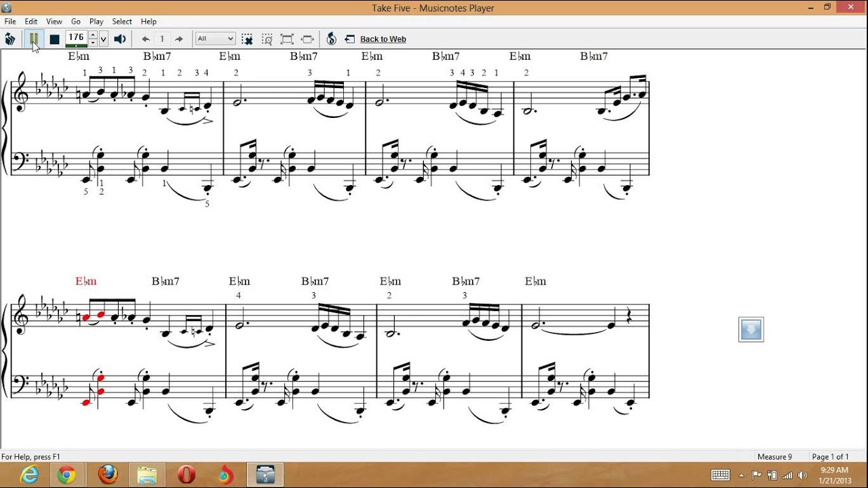Open the View menu
Viewport: 868px width, 488px height.
click(x=54, y=22)
